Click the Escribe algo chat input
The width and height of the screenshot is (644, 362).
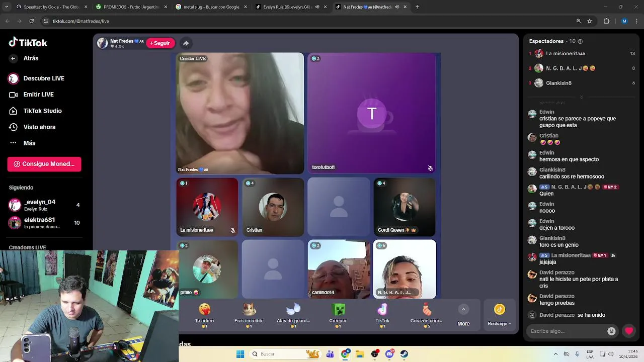click(x=568, y=331)
